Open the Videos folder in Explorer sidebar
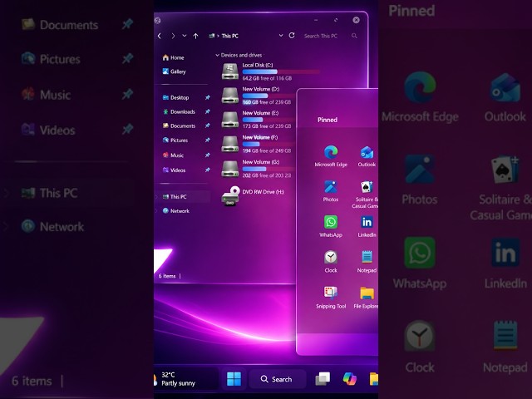This screenshot has height=399, width=532. point(174,170)
